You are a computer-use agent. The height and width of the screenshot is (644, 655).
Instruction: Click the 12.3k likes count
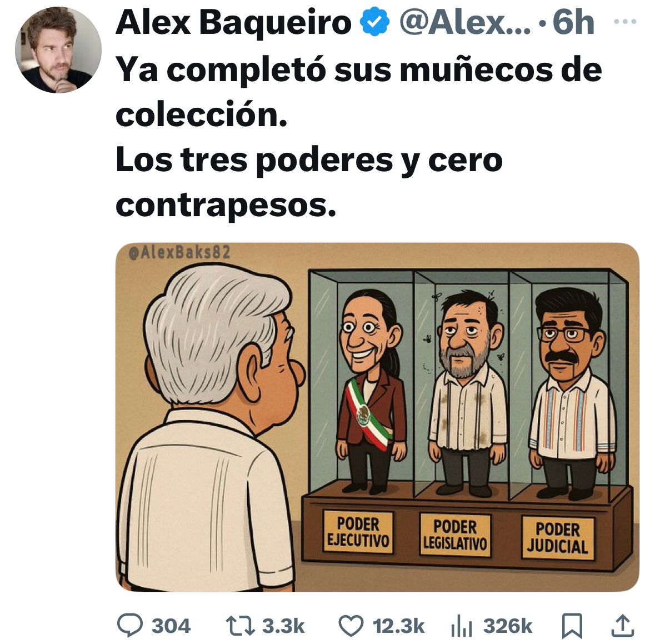[x=398, y=626]
